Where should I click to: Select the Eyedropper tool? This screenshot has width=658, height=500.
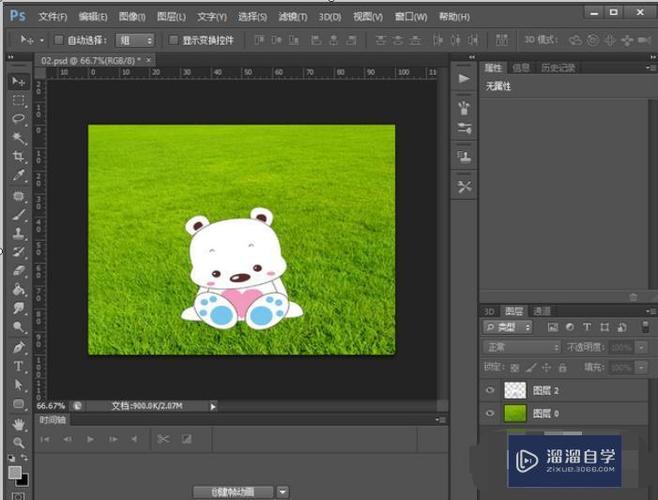pos(18,175)
